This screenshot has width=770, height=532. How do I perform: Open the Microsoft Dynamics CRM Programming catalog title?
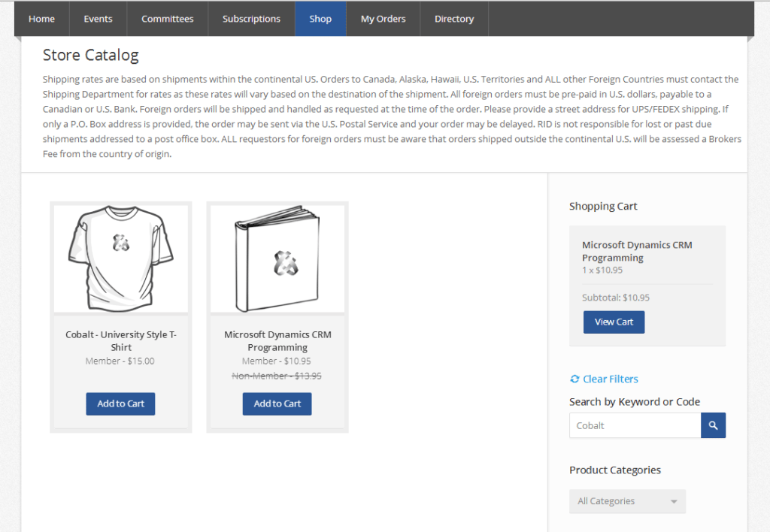(x=277, y=340)
